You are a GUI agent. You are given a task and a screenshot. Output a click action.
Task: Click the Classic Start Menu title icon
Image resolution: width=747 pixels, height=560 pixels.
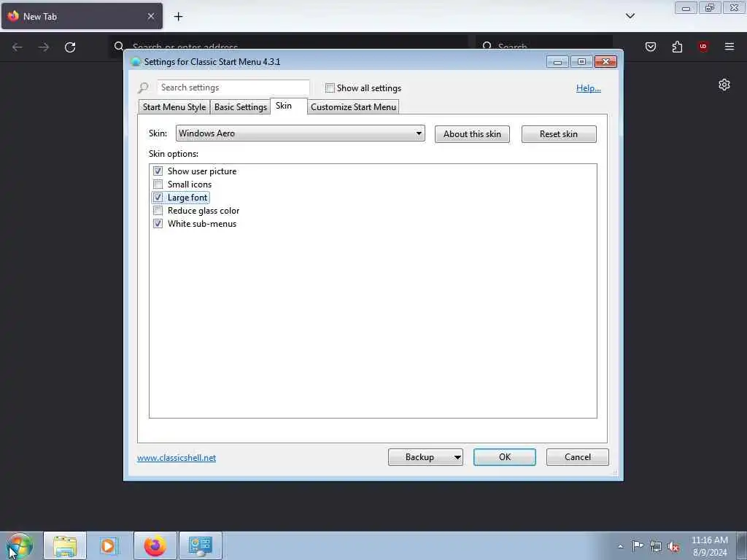136,61
